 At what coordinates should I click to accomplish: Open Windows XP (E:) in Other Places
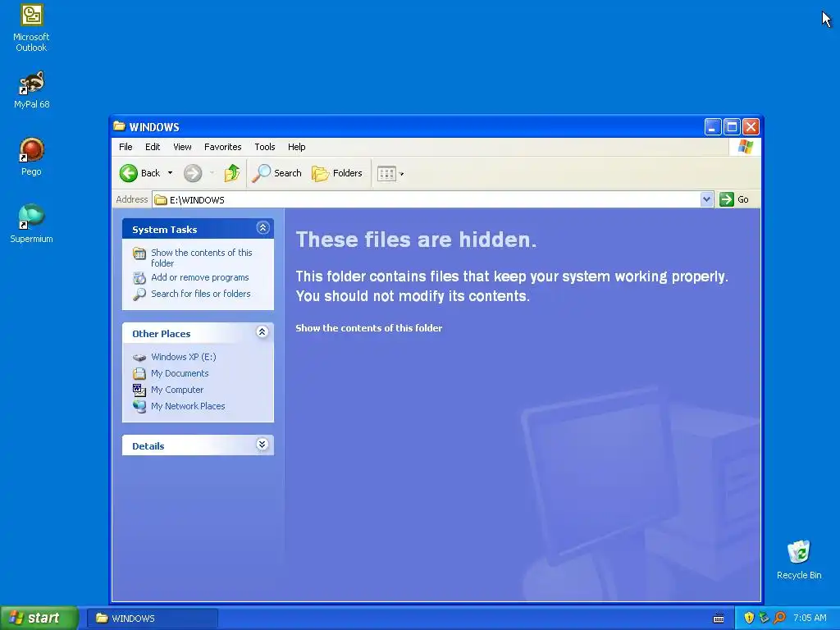(x=184, y=357)
